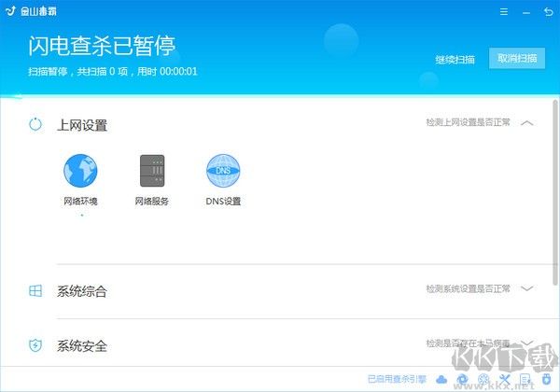
Task: Click the 系统综合 heading
Action: click(x=82, y=291)
